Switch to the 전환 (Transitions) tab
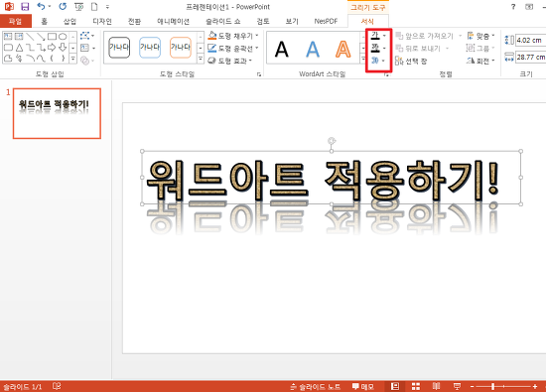This screenshot has width=546, height=392. pyautogui.click(x=134, y=21)
